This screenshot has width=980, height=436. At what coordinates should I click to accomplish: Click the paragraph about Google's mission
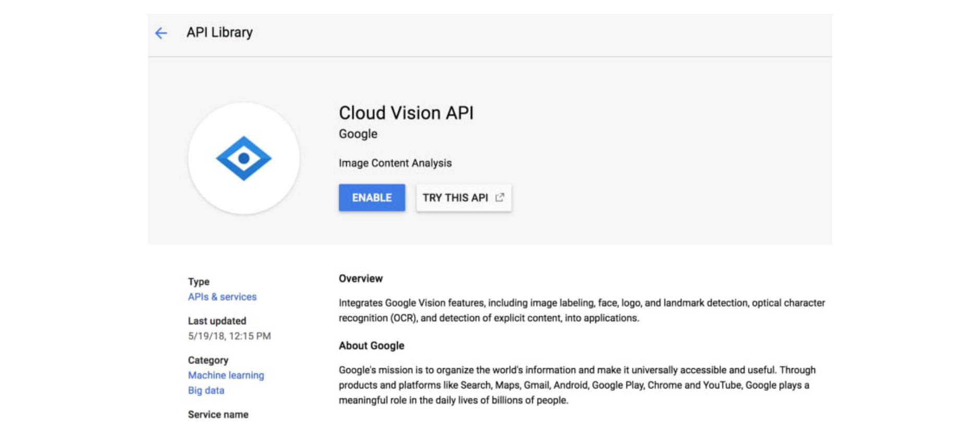point(577,385)
